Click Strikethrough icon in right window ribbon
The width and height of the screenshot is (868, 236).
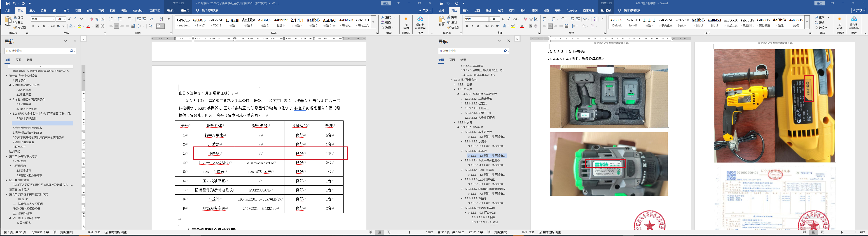[x=487, y=26]
